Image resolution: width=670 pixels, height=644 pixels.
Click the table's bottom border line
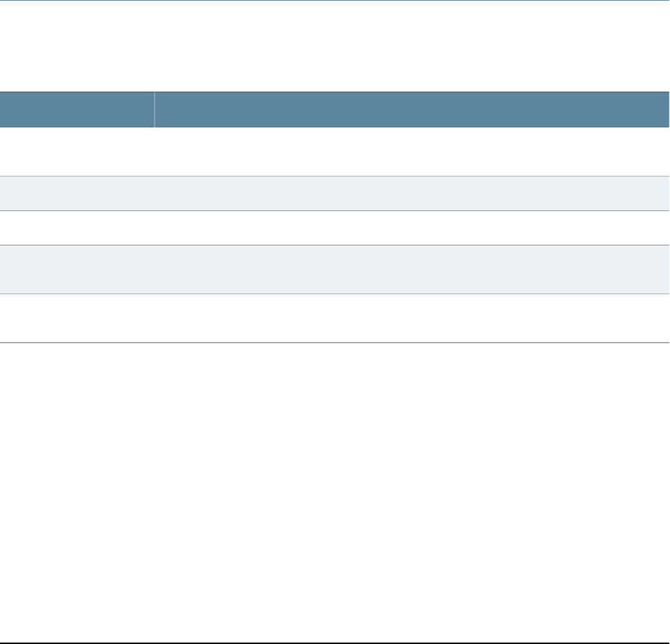pos(335,343)
